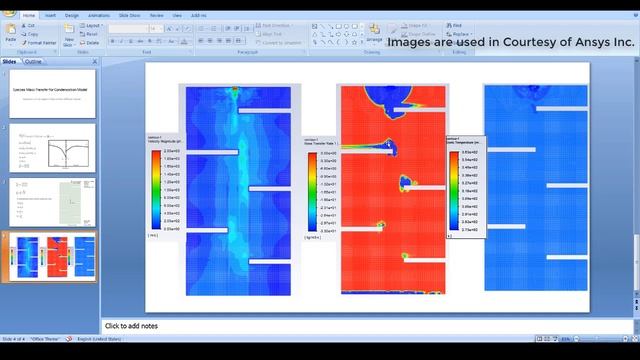Click the Increase List Level button
Image resolution: width=640 pixels, height=360 pixels.
(237, 29)
